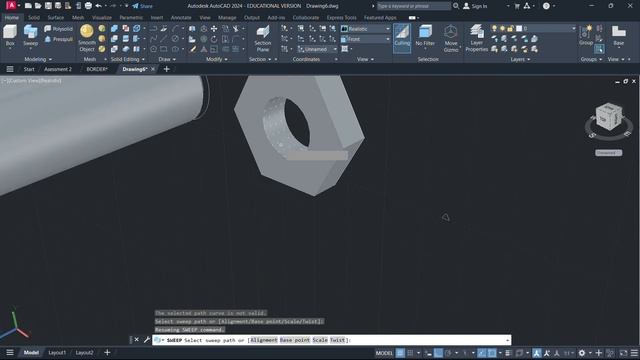Open the No Filter selection dropdown
Image resolution: width=640 pixels, height=360 pixels.
[x=425, y=37]
